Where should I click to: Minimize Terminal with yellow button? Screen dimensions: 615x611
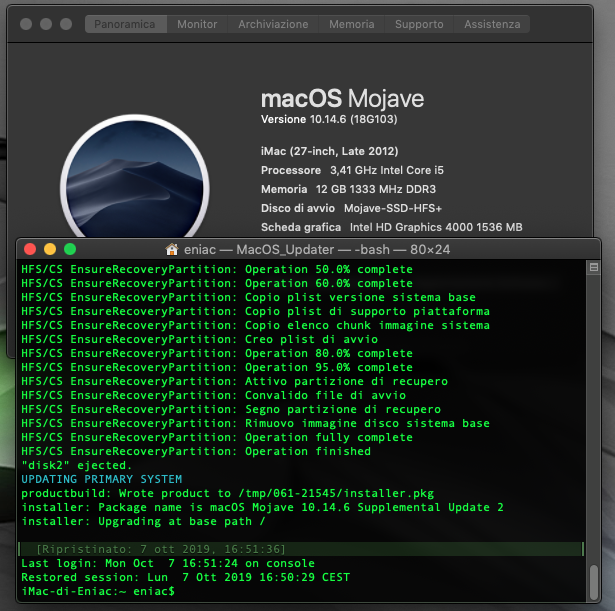click(x=50, y=249)
